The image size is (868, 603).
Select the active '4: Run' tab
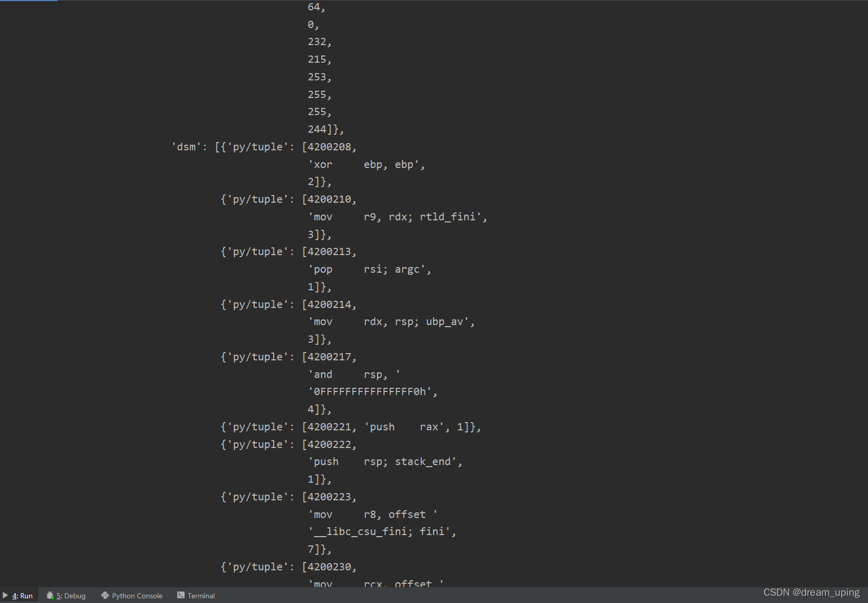coord(22,595)
